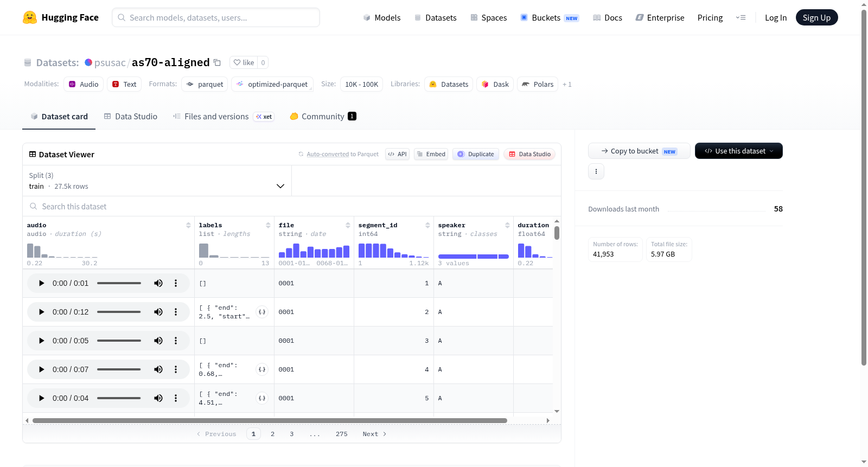Play the 0:01 audio clip
The image size is (868, 467).
coord(42,283)
